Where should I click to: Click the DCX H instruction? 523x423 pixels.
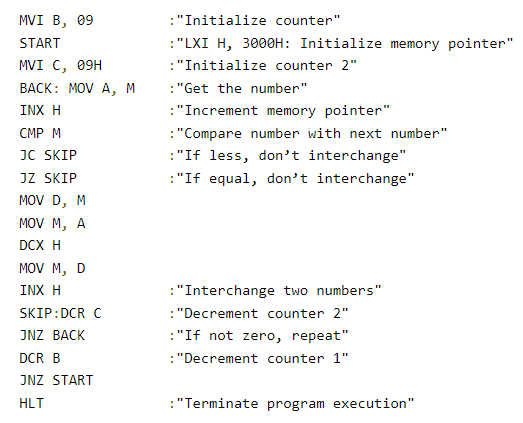point(40,246)
